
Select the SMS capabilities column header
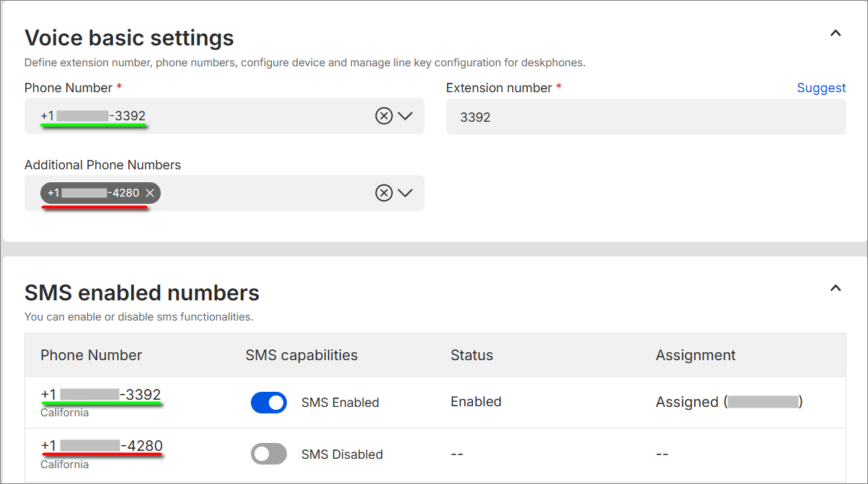pyautogui.click(x=301, y=355)
